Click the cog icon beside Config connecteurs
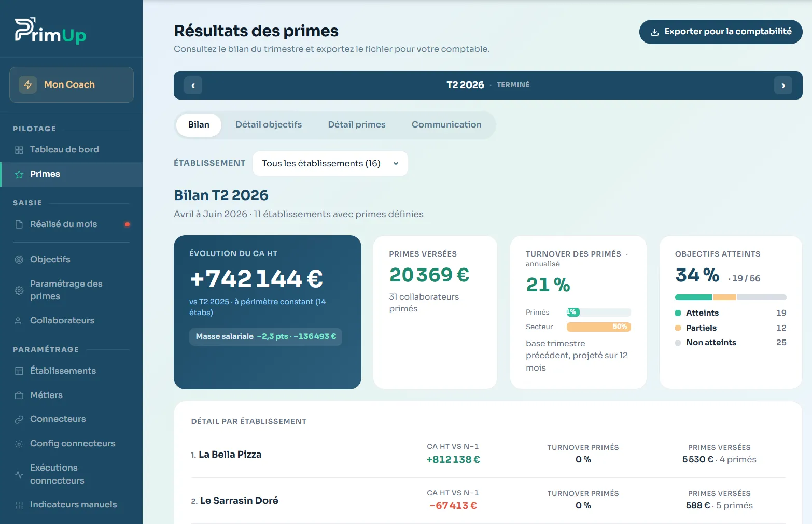 (19, 444)
